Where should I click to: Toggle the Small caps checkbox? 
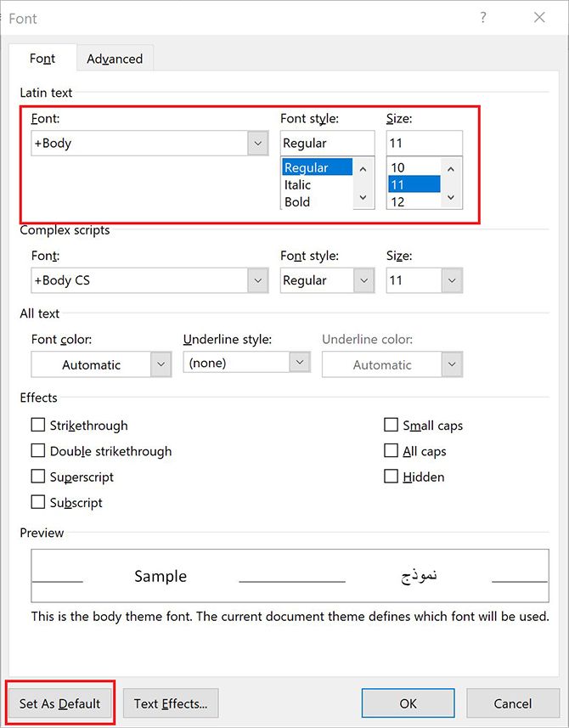click(391, 425)
